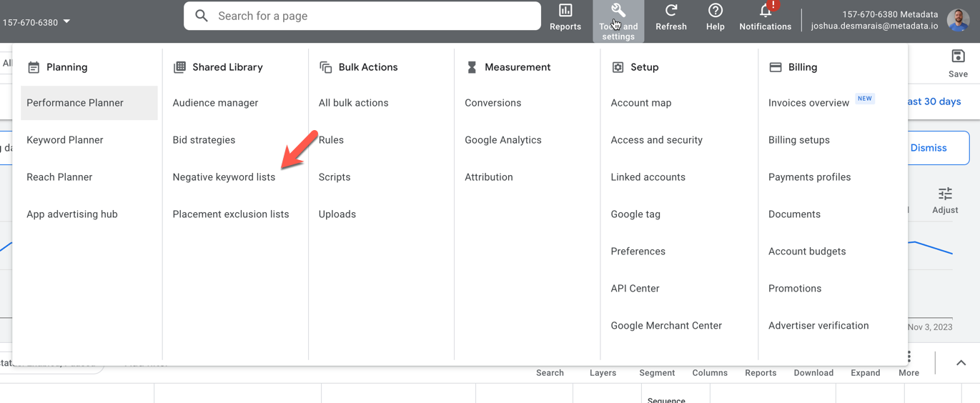Open the Last 30 days date range
This screenshot has height=403, width=980.
(x=934, y=101)
